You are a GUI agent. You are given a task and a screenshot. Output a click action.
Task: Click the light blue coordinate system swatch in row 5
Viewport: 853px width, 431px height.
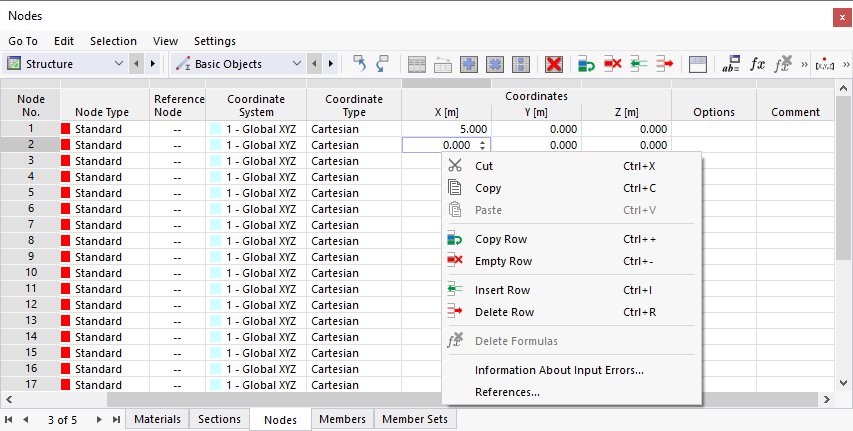coord(215,193)
